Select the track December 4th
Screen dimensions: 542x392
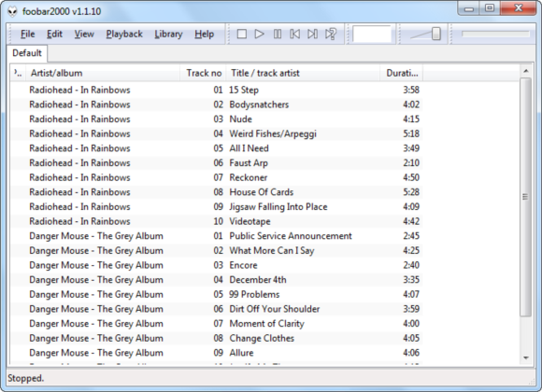[216, 280]
